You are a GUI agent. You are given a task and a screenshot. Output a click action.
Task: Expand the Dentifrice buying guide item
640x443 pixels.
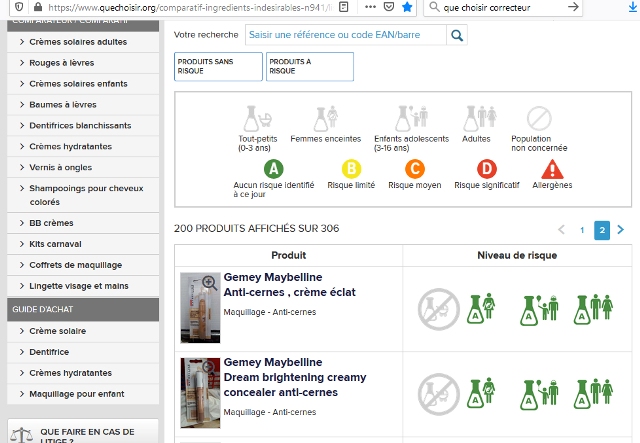pos(58,352)
